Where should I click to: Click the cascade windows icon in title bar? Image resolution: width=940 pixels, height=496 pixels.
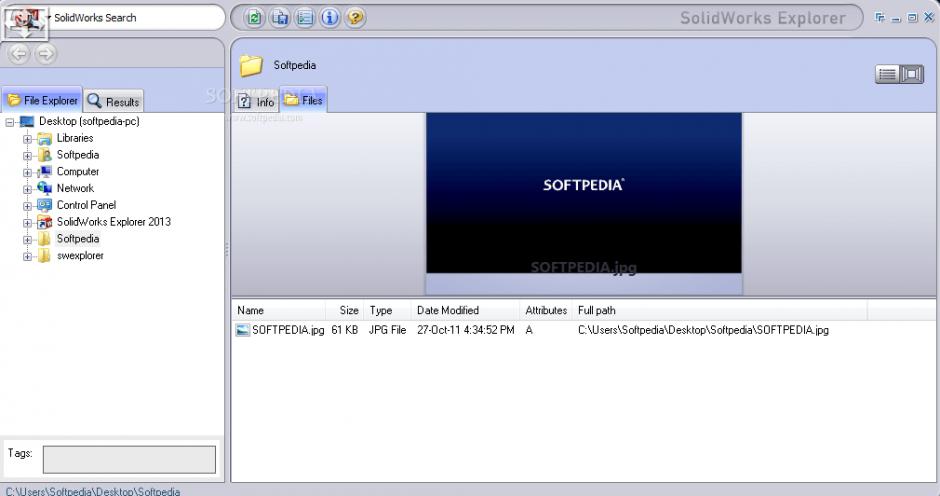[879, 17]
